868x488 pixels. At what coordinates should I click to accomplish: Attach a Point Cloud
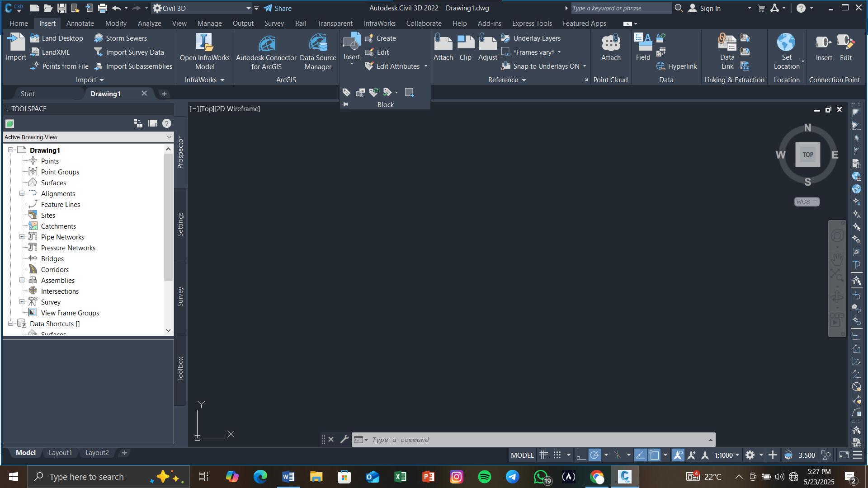point(611,47)
